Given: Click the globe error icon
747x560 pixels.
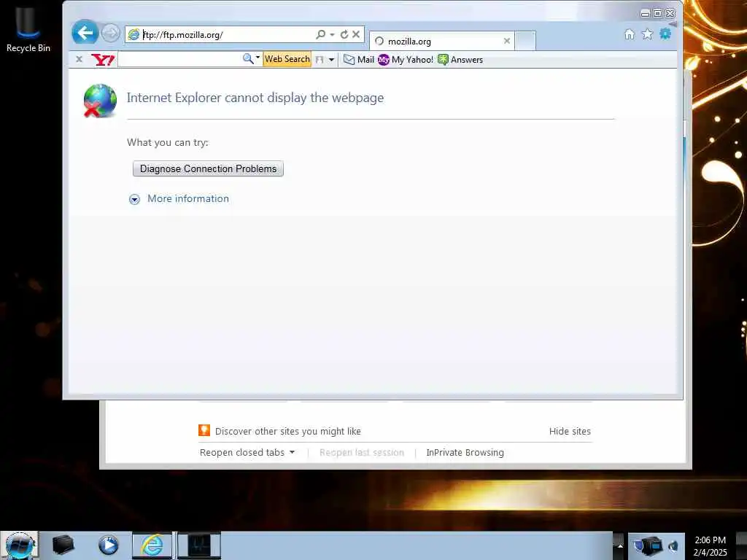Looking at the screenshot, I should (x=100, y=101).
